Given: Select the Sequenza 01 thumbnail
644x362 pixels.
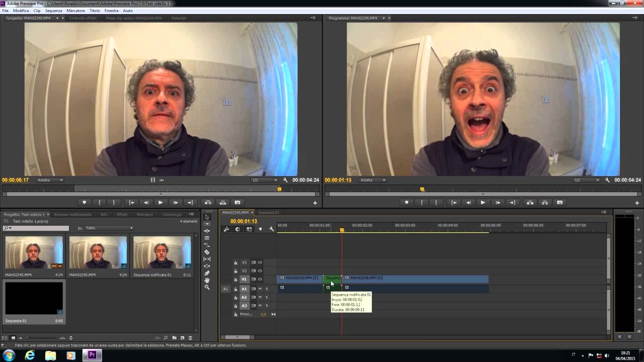Looking at the screenshot, I should tap(34, 298).
